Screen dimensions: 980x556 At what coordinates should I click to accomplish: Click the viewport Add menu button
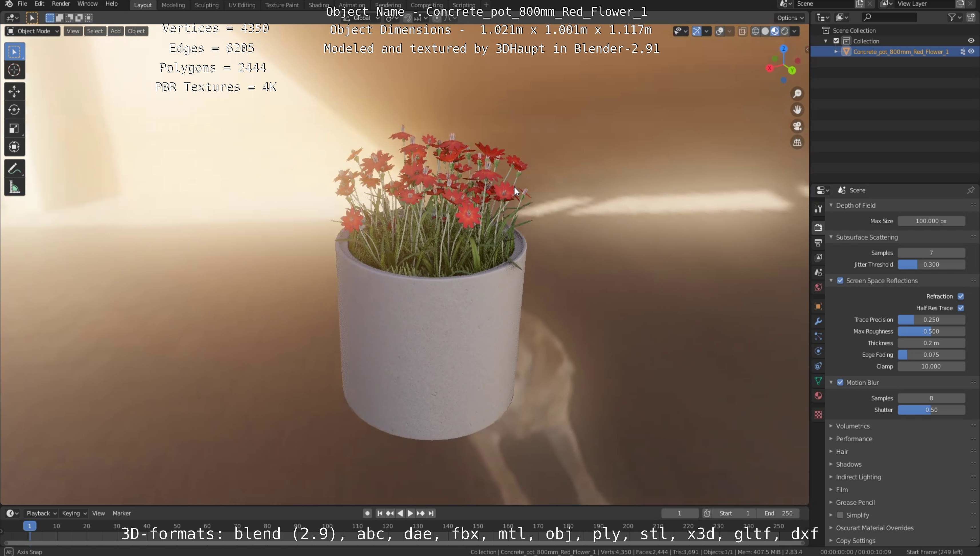pos(116,31)
